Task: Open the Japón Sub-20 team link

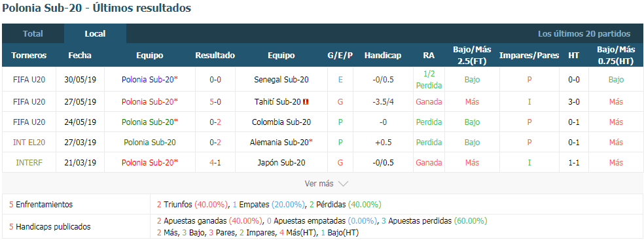Action: [x=281, y=162]
